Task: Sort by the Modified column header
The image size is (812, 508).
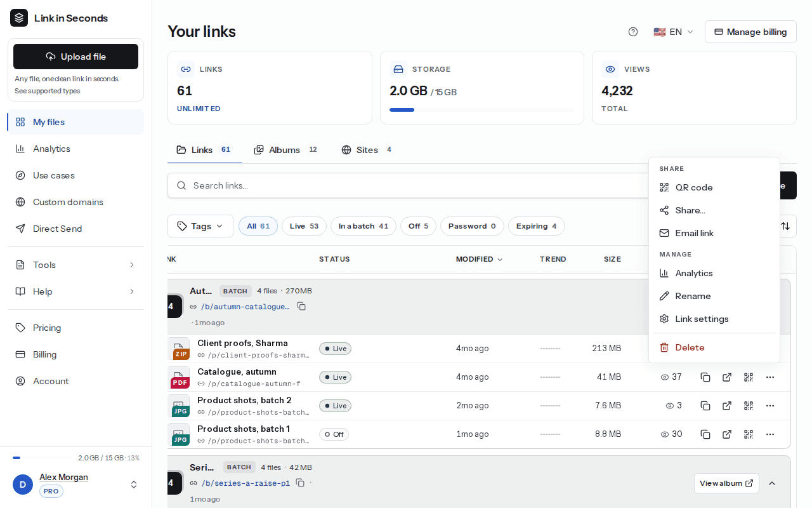Action: click(479, 259)
